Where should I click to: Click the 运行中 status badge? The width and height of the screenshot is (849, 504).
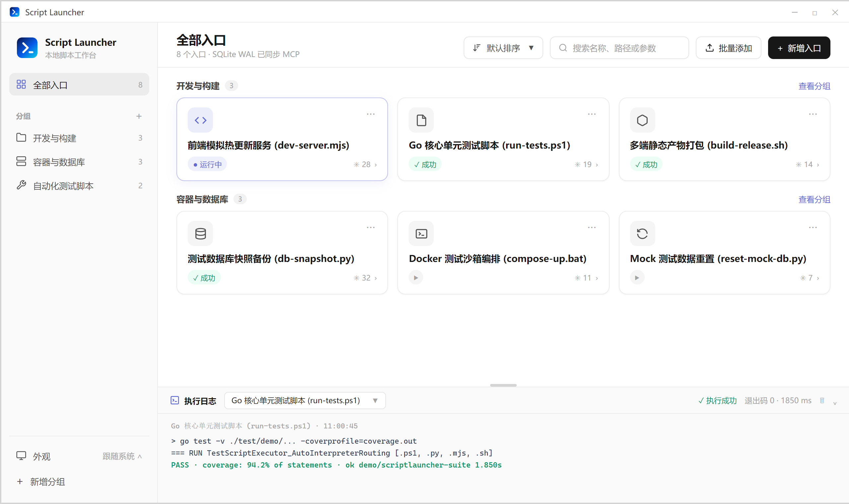(x=207, y=164)
